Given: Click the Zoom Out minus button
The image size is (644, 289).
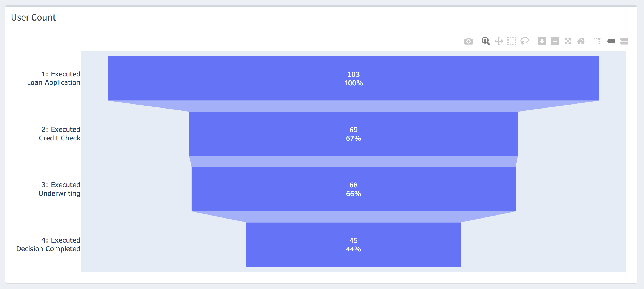Looking at the screenshot, I should 555,41.
